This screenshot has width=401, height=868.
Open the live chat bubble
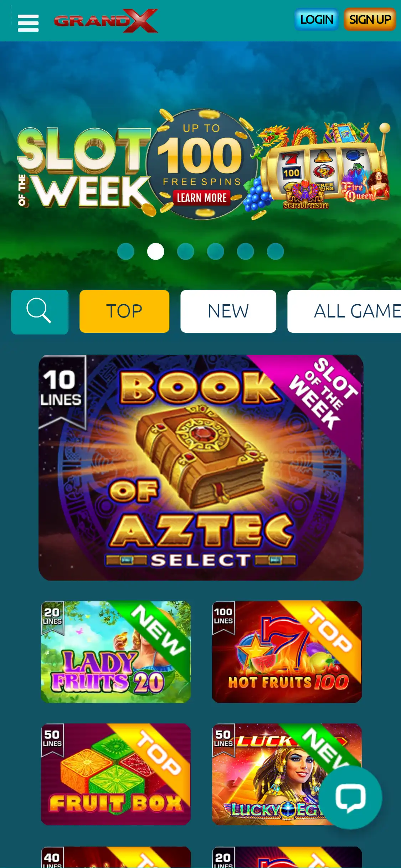click(350, 797)
